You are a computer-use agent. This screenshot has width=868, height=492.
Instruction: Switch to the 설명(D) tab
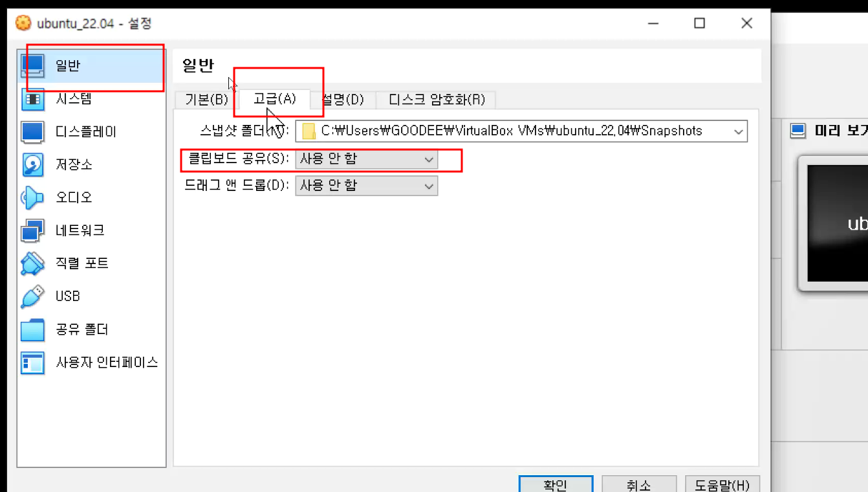click(343, 100)
